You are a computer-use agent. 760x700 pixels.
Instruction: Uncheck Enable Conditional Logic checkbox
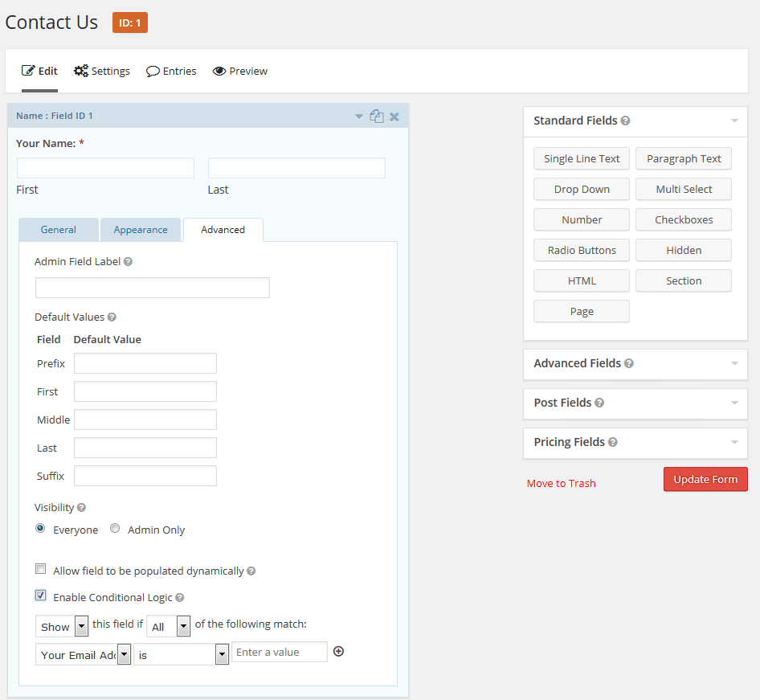41,596
